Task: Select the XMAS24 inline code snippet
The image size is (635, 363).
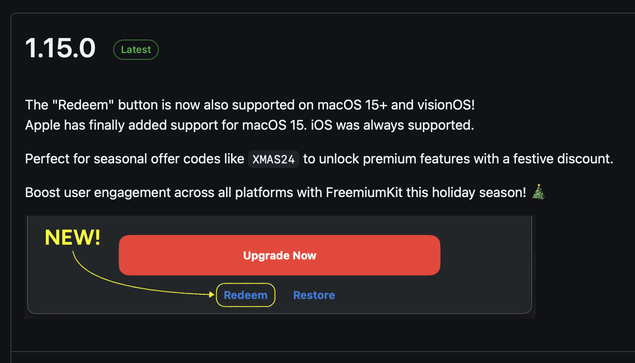Action: 274,159
